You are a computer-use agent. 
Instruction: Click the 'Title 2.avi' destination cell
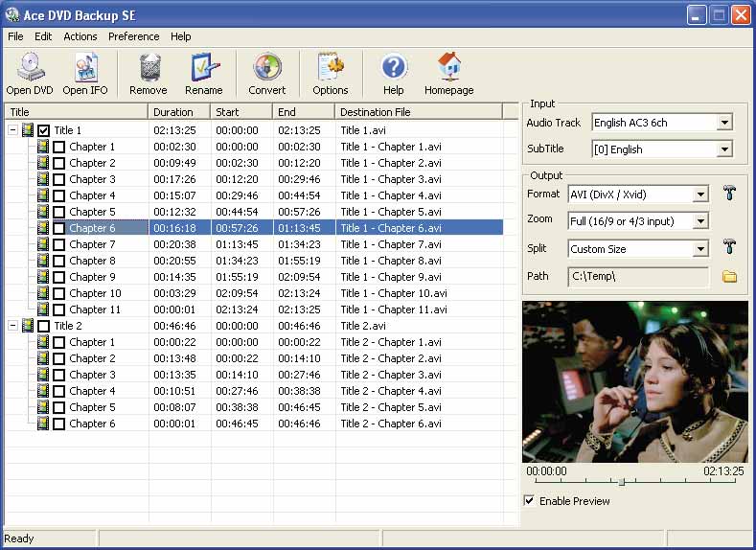click(x=363, y=326)
